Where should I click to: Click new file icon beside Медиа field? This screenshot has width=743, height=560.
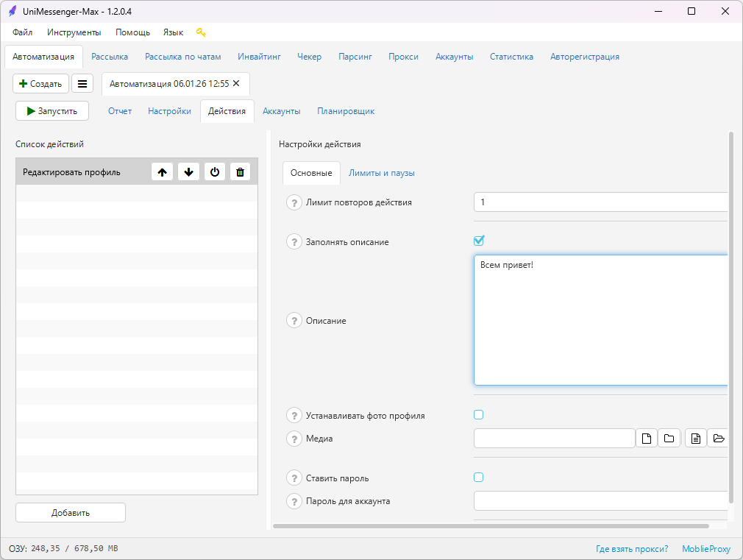[647, 439]
